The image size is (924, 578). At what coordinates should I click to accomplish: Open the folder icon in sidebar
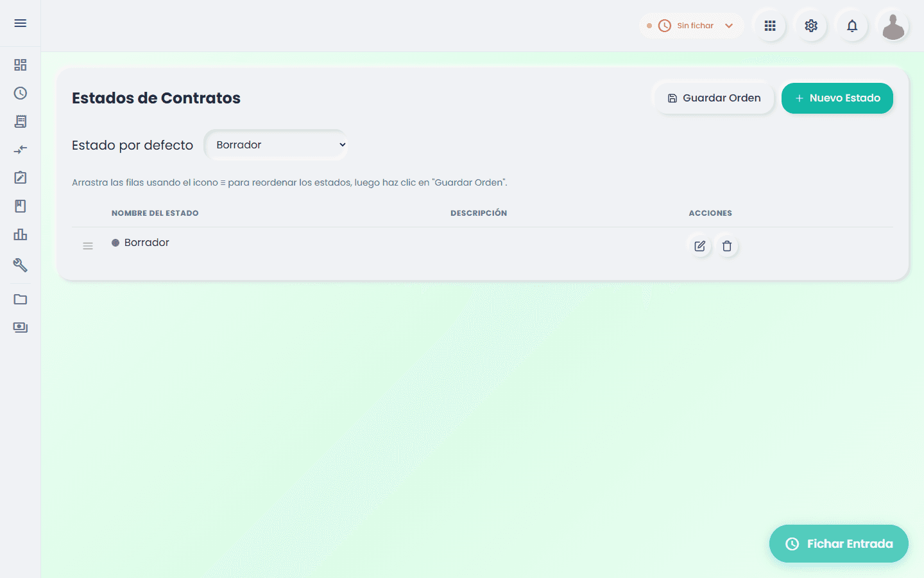click(x=21, y=299)
